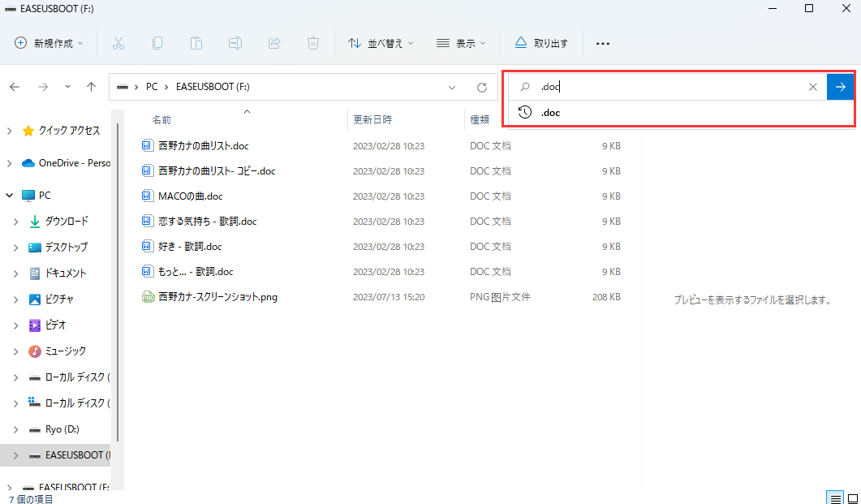Expand the OneDrive tree node
Viewport: 861px width, 504px height.
click(x=9, y=163)
